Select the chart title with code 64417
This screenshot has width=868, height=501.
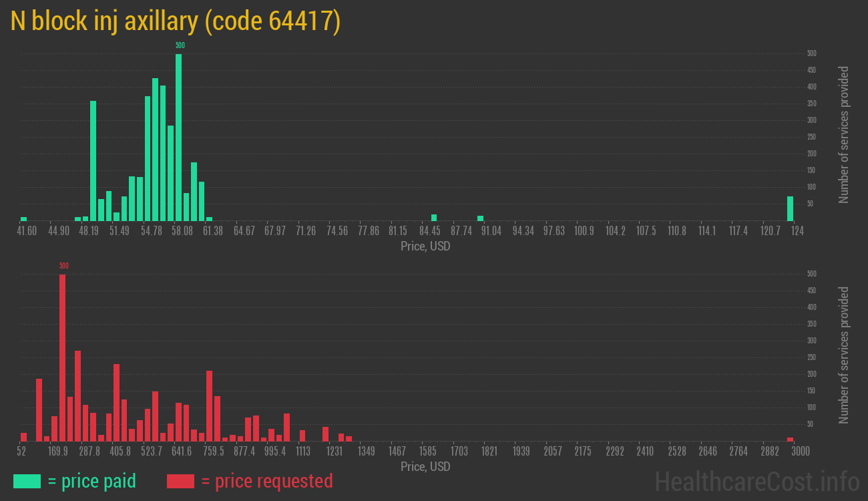pos(176,22)
